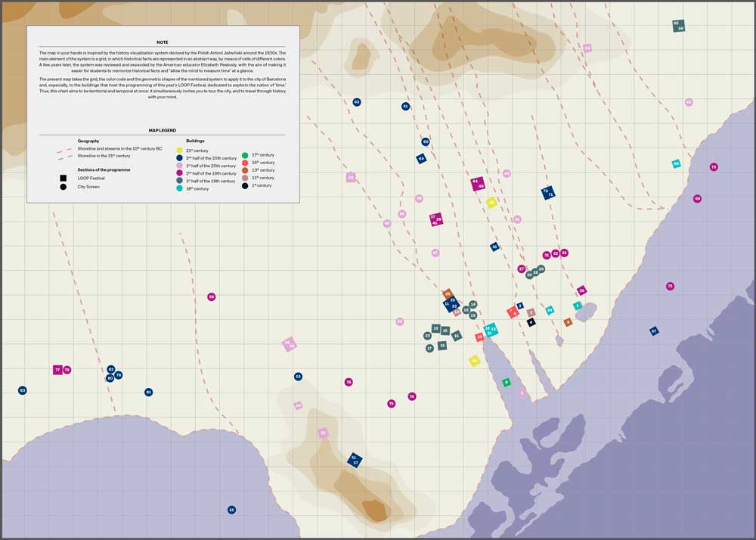756x540 pixels.
Task: Click the gray-teal square marker 65/66
Action: (678, 26)
